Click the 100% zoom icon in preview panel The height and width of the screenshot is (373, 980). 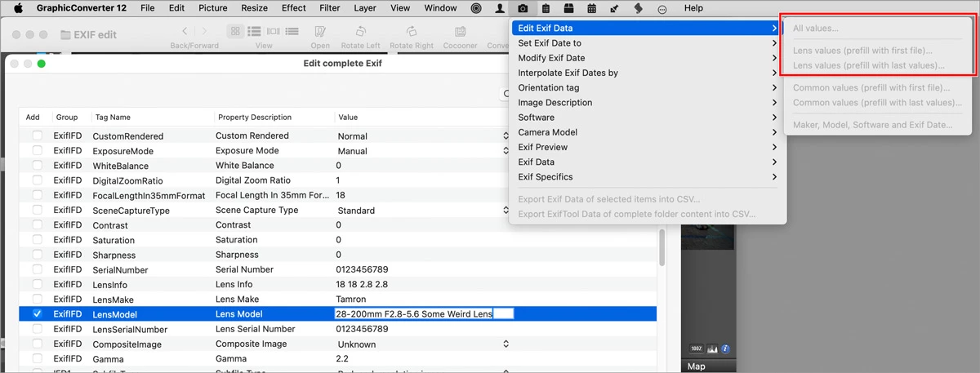coord(697,349)
